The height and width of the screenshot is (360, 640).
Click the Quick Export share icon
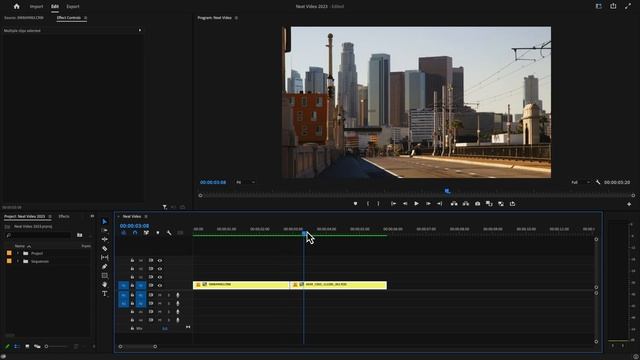[x=613, y=6]
